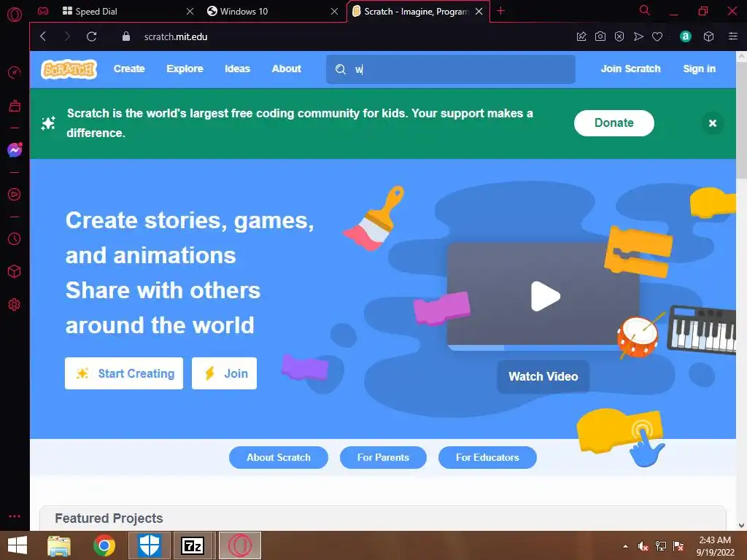Click the padlock site info icon
The width and height of the screenshot is (747, 560).
tap(125, 36)
